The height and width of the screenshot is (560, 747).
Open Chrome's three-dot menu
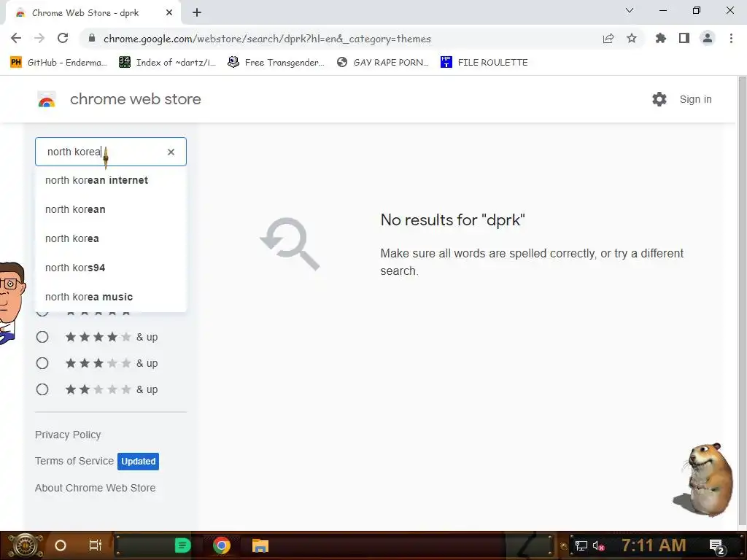pos(731,39)
